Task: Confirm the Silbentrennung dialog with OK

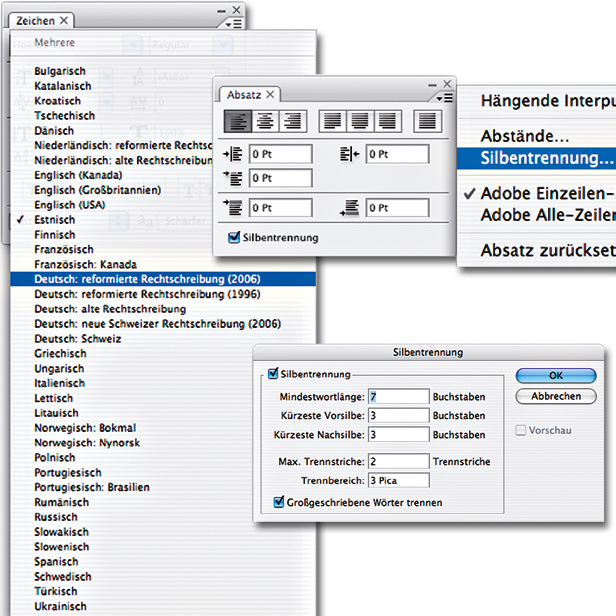Action: 556,376
